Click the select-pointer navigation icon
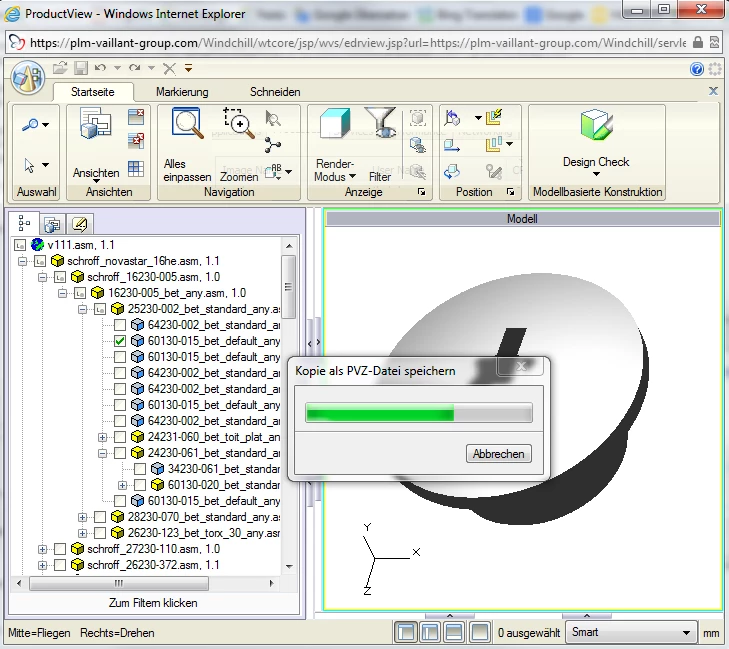 point(273,119)
